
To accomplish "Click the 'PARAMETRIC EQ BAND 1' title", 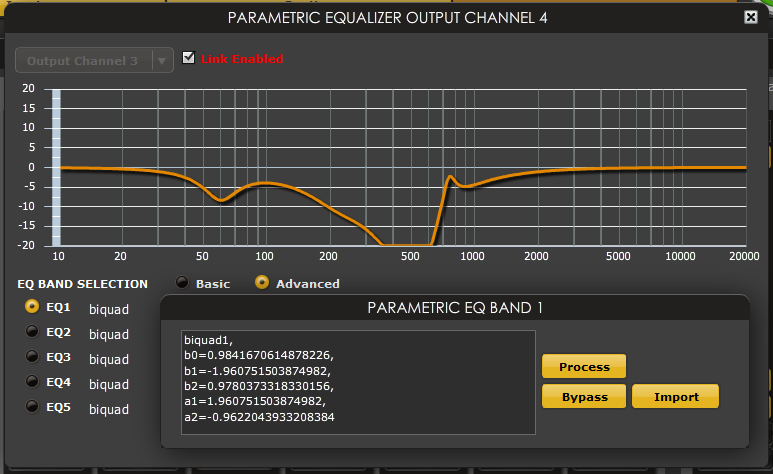I will [x=455, y=308].
